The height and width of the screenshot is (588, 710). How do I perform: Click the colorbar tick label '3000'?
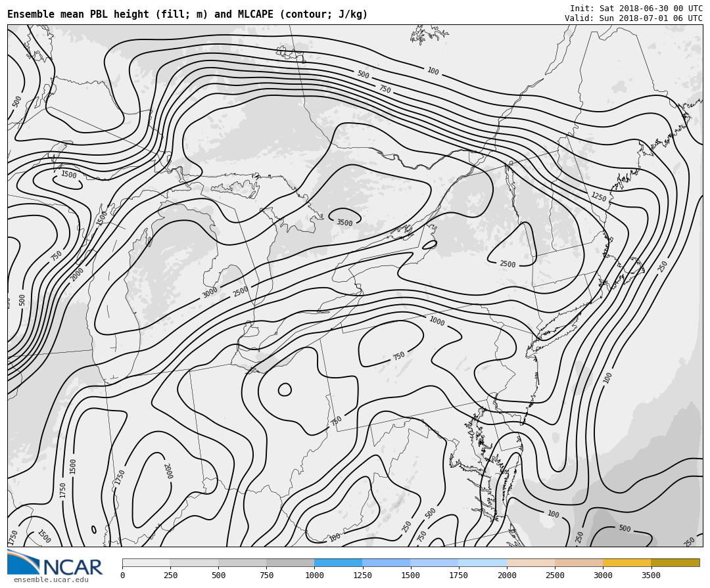603,576
